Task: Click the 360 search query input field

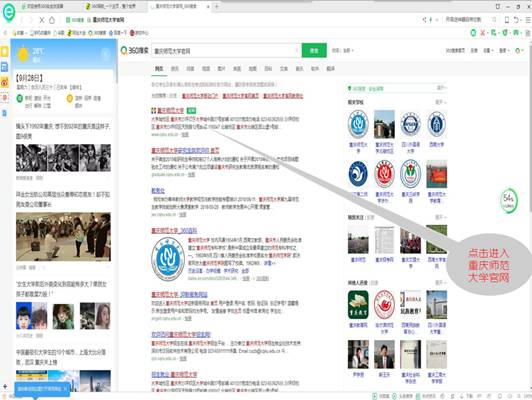Action: pos(226,51)
